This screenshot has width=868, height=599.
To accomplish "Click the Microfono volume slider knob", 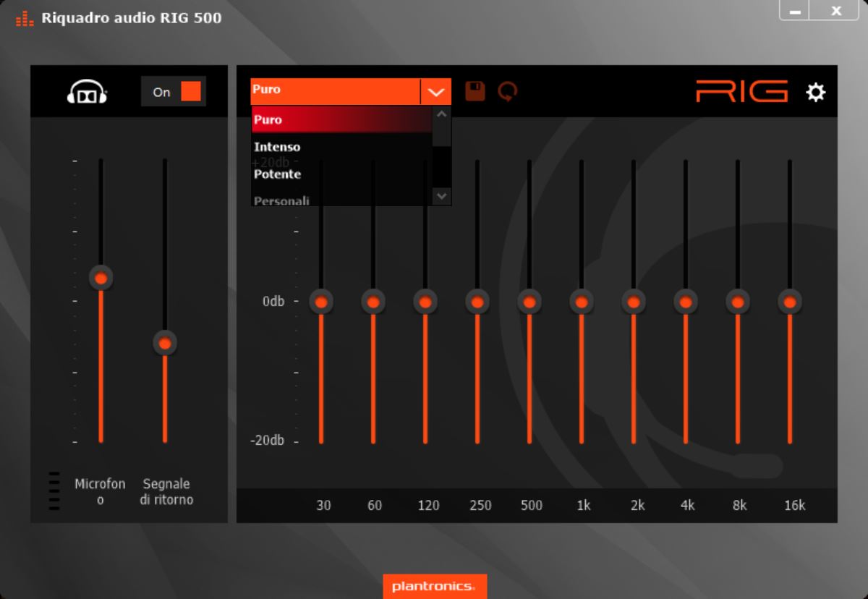I will pyautogui.click(x=101, y=278).
